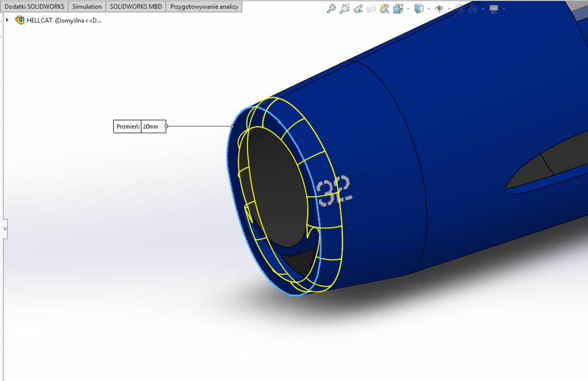Open the Przygotowywanie analizy tab
Viewport: 588px width, 381px height.
(204, 6)
